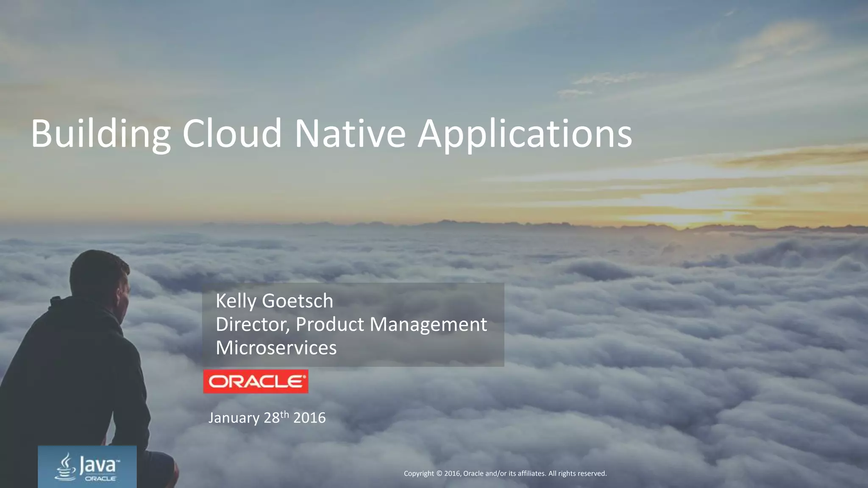
Task: Click the copyright © symbol in the footer
Action: (x=439, y=474)
